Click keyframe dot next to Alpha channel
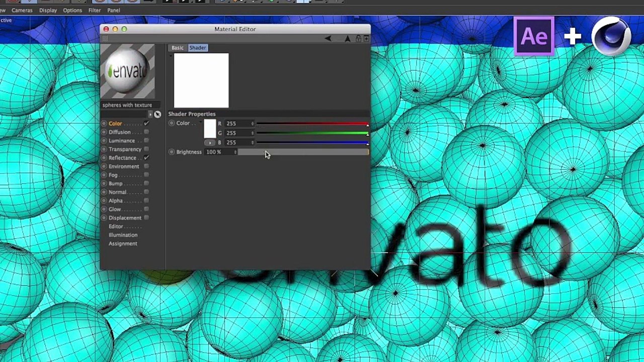 tap(104, 201)
